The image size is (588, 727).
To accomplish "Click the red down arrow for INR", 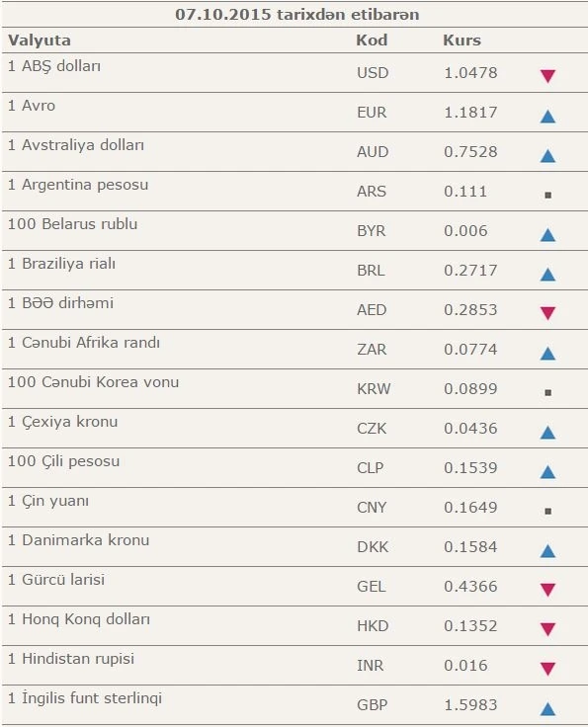I will 547,669.
